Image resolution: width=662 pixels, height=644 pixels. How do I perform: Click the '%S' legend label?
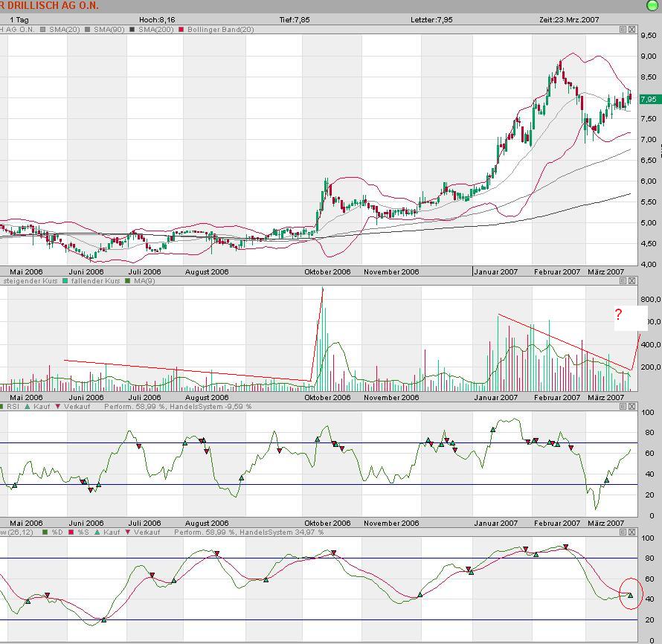coord(83,532)
